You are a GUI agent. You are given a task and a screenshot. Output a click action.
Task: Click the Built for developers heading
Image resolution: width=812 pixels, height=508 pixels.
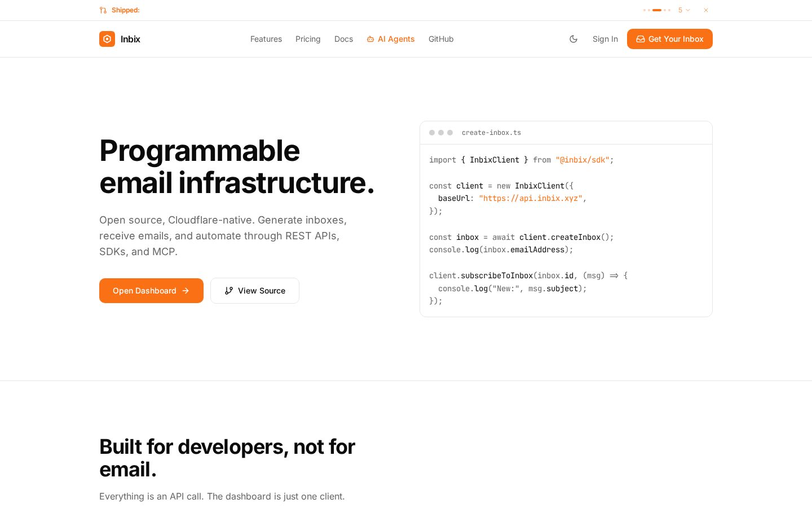pos(227,458)
